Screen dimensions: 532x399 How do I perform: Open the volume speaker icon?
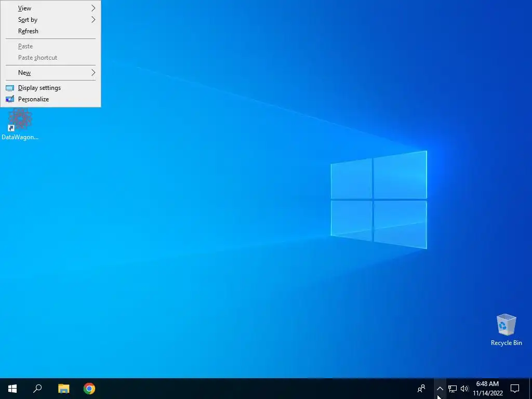pos(464,389)
